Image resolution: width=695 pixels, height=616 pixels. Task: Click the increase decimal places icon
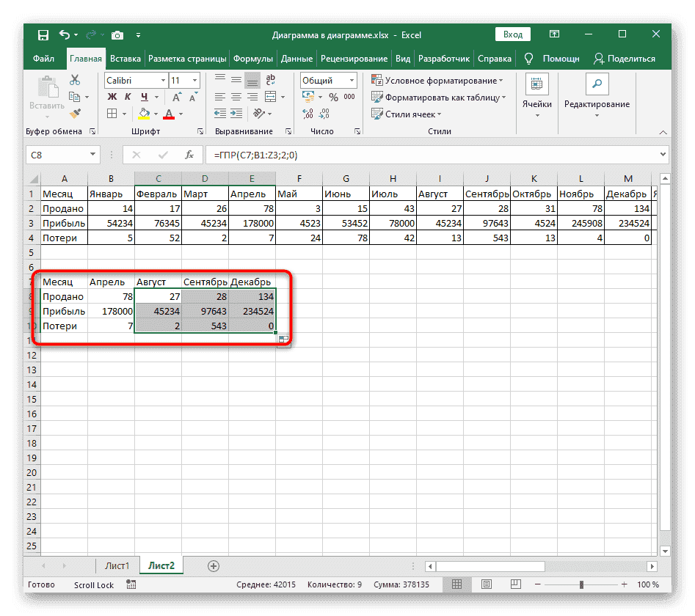(x=308, y=112)
